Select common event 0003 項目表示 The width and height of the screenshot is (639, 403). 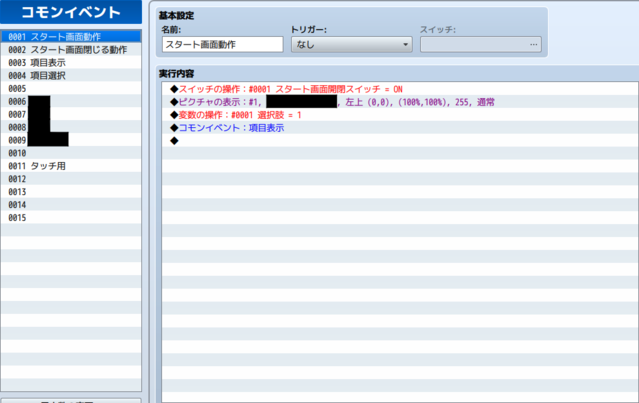click(x=71, y=63)
